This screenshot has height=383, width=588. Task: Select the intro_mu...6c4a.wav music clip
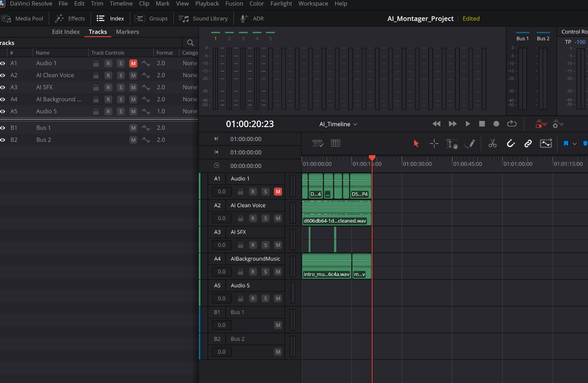point(326,266)
